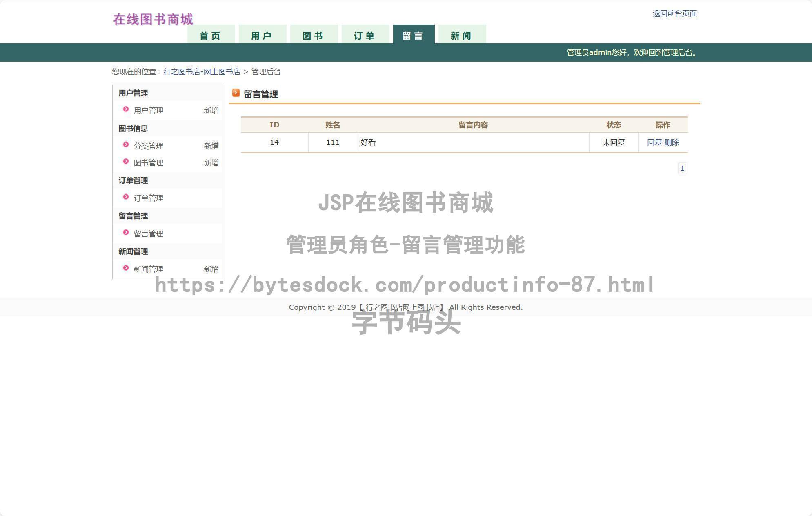Screen dimensions: 812x516
Task: Click the 操作 column header
Action: [x=663, y=125]
